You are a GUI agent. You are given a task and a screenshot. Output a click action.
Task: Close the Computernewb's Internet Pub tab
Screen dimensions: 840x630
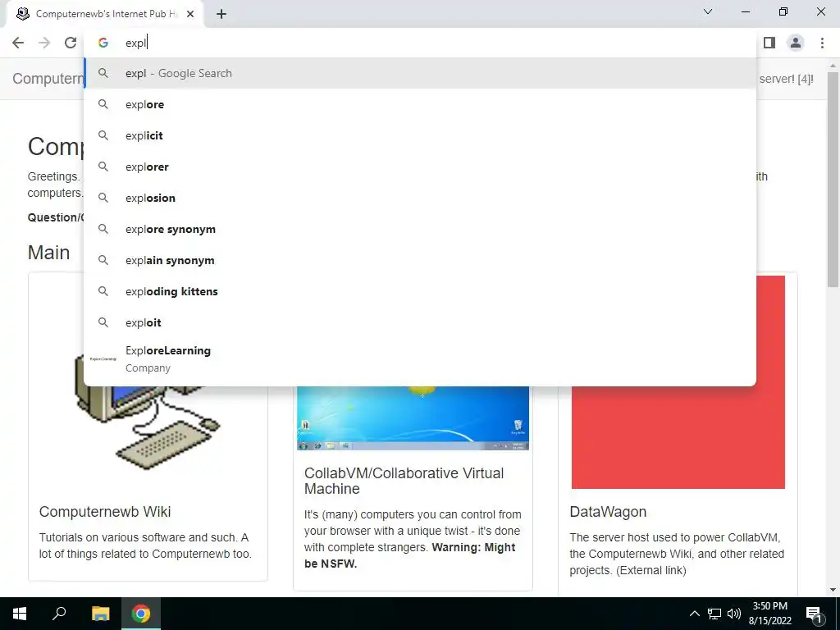coord(190,15)
